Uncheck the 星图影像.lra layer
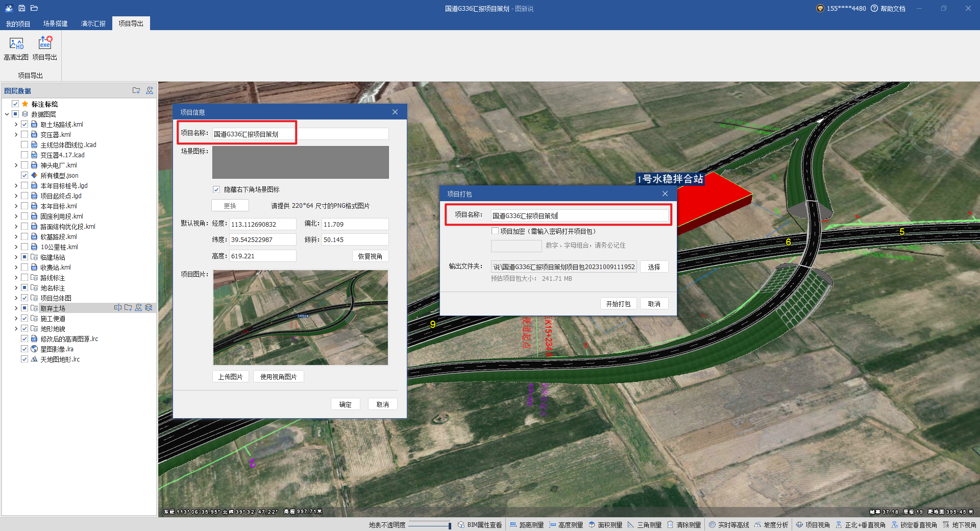 click(24, 349)
